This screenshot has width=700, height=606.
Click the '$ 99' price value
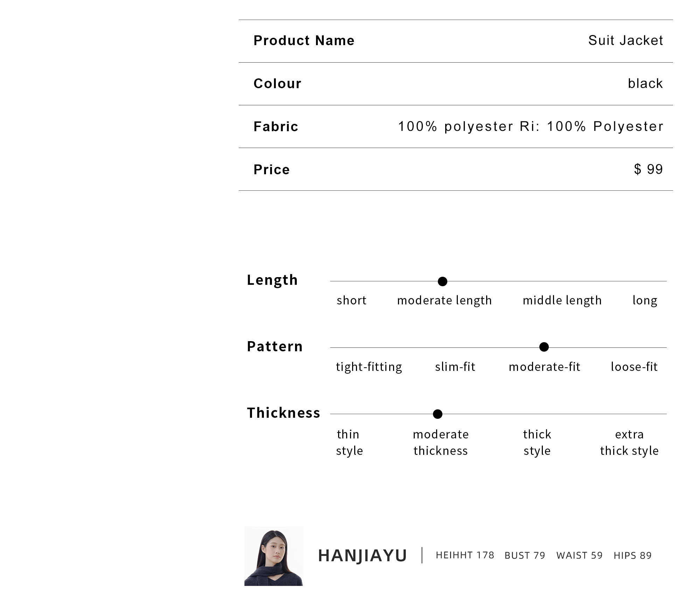click(x=649, y=169)
